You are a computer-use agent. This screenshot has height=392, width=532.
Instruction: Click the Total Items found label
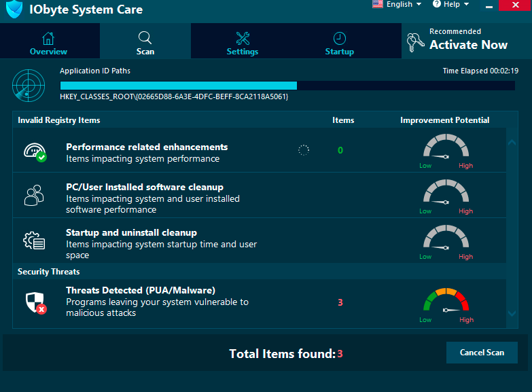pos(282,354)
